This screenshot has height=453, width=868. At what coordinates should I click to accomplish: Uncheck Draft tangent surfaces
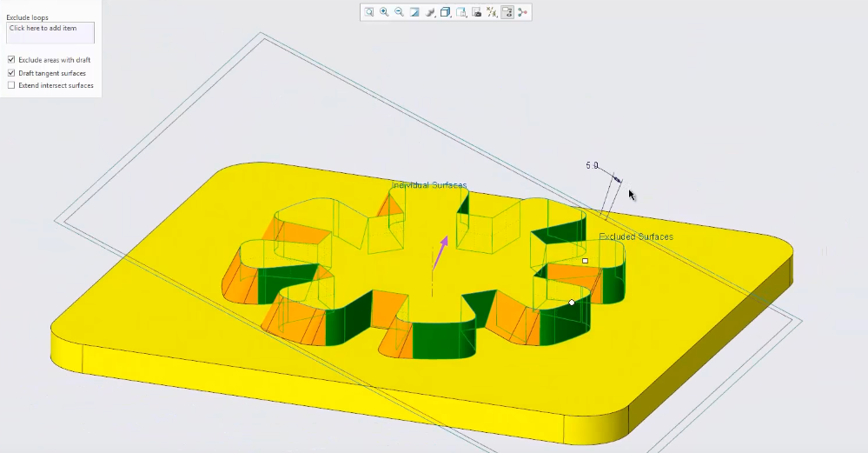coord(11,73)
